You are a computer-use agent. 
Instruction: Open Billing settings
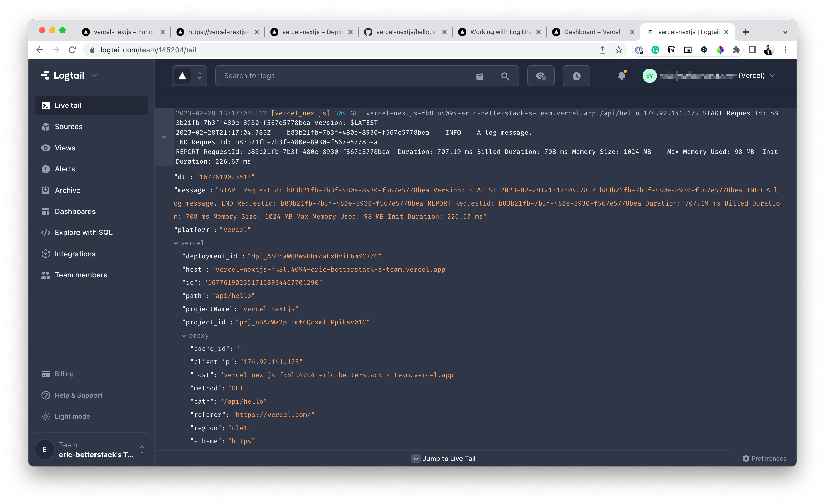(x=64, y=374)
